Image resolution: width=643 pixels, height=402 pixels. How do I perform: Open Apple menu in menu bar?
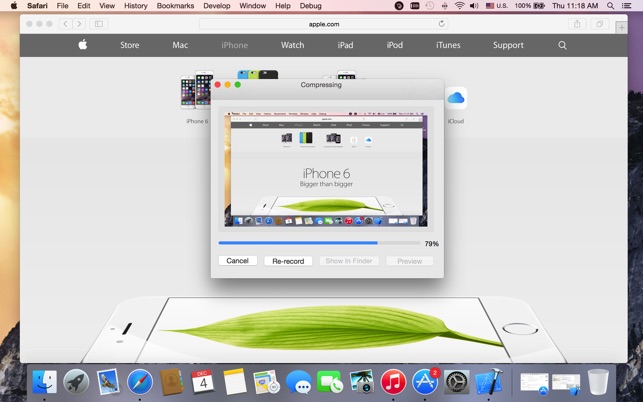pos(14,6)
